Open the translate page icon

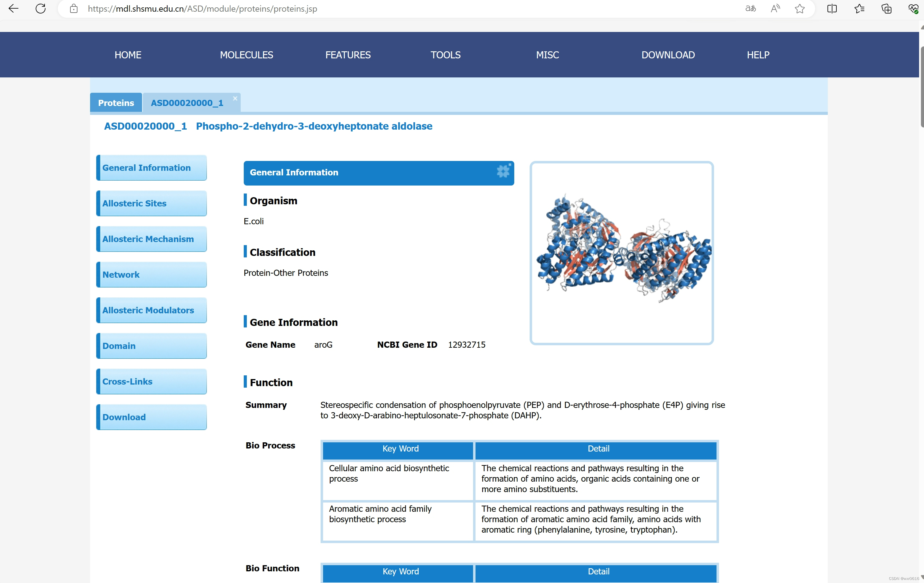pos(750,8)
